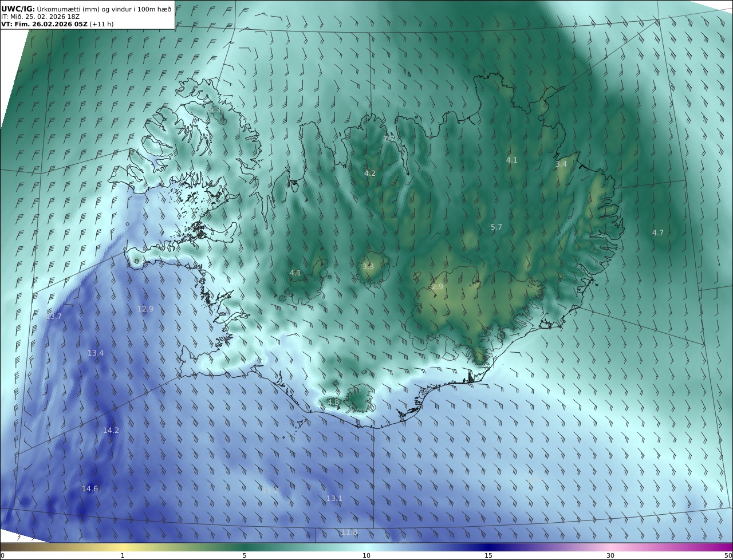This screenshot has height=560, width=733.
Task: Click the 13.7 value label
Action: (54, 316)
